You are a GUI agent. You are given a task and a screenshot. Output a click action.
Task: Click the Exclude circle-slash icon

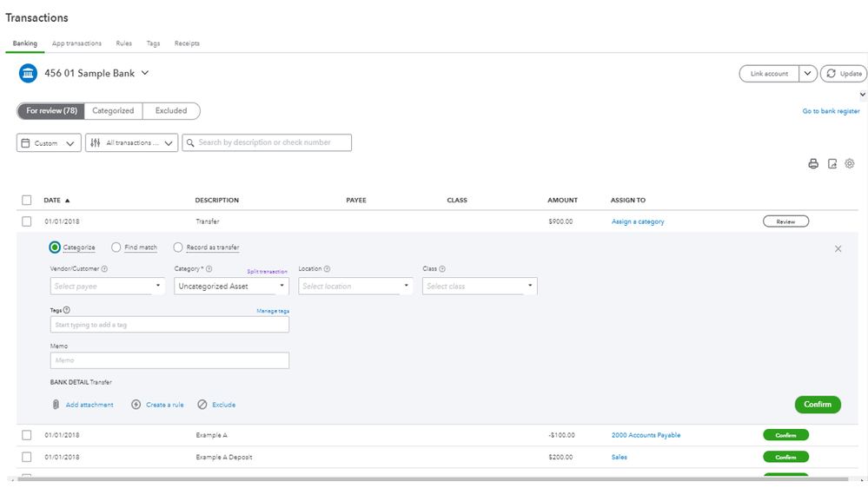(x=202, y=405)
